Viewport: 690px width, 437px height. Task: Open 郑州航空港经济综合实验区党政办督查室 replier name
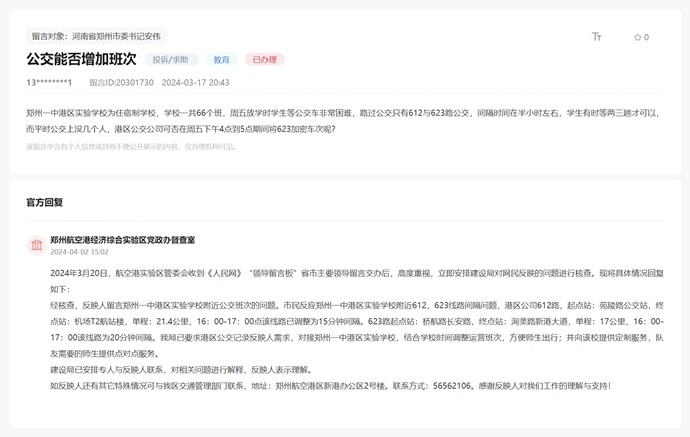122,240
